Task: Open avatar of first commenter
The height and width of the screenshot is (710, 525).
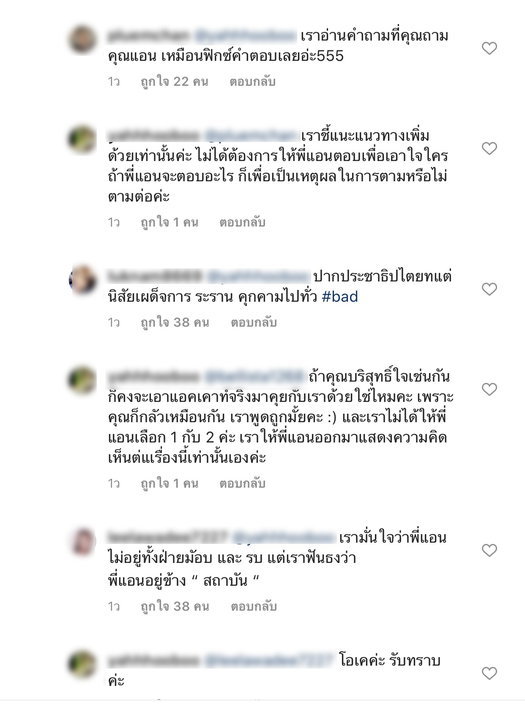Action: point(82,39)
